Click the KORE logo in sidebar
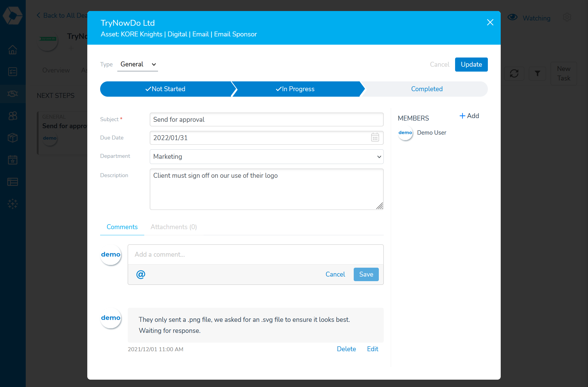Screen dimensions: 588x387 tap(13, 15)
